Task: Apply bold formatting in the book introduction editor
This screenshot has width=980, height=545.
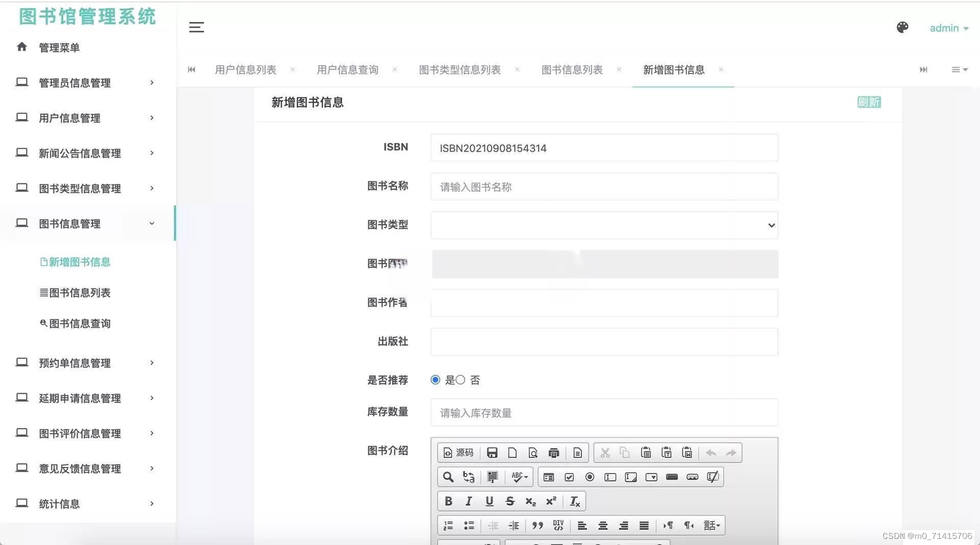Action: tap(448, 501)
